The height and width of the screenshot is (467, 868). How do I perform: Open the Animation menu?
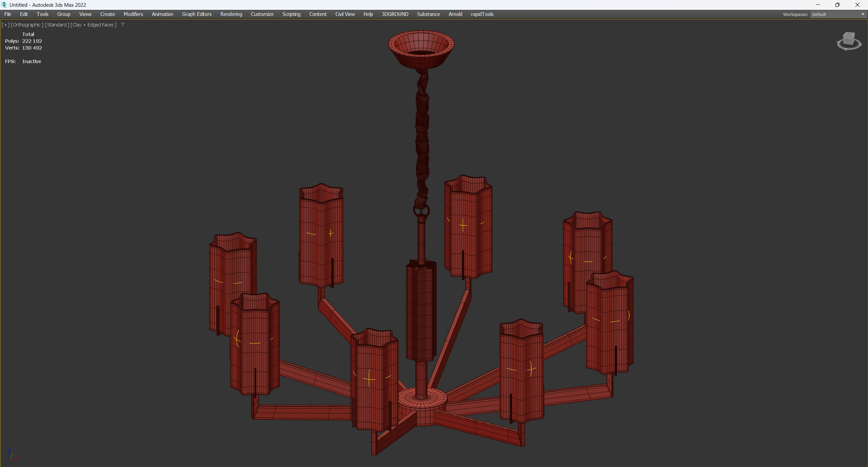coord(162,14)
